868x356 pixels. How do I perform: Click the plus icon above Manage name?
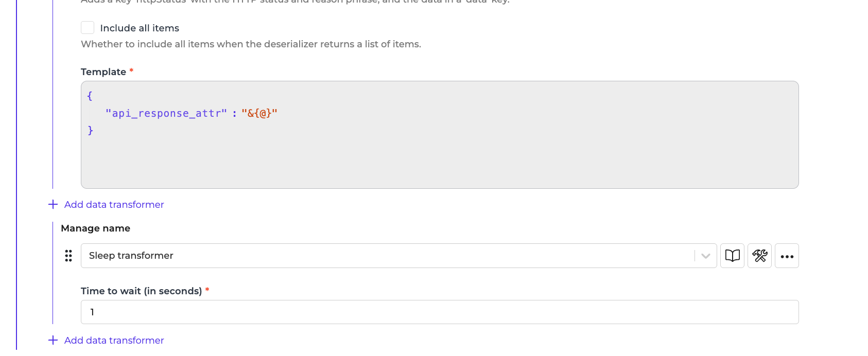(x=53, y=205)
